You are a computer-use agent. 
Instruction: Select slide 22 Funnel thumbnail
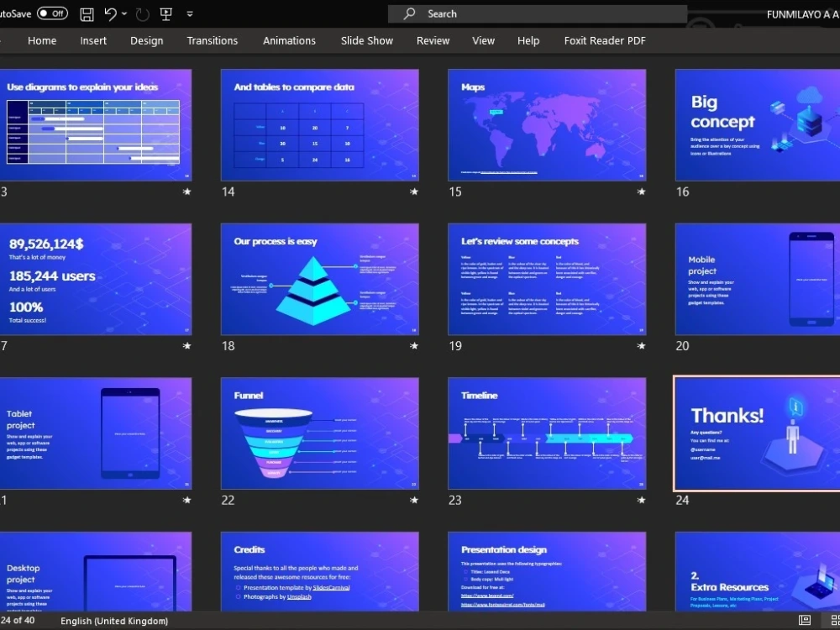(320, 433)
